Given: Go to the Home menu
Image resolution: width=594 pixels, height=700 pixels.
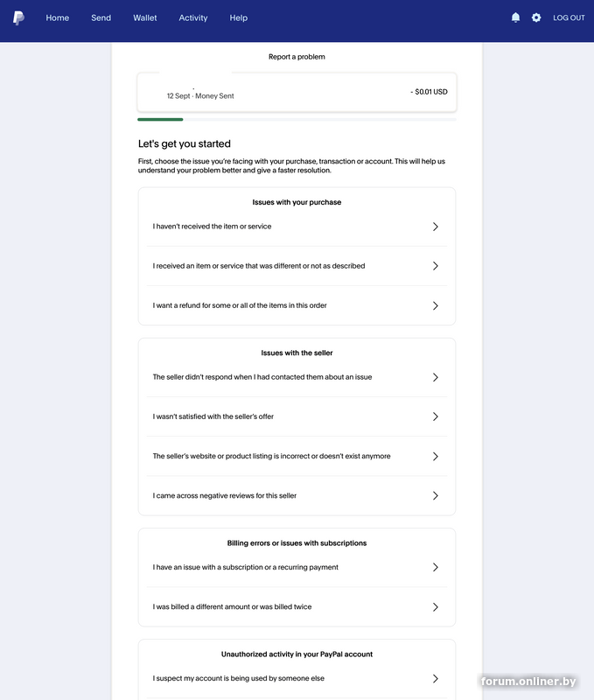Looking at the screenshot, I should click(x=58, y=17).
